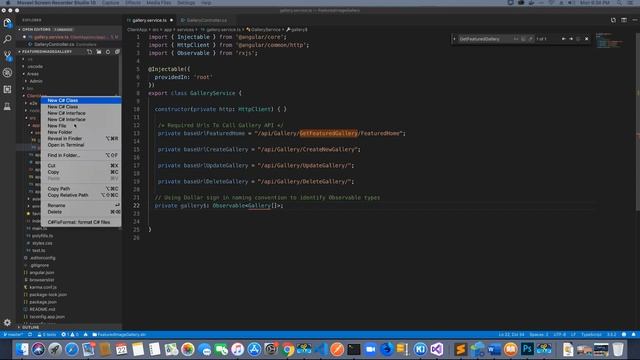640x360 pixels.
Task: Click UTF-8 encoding in status bar
Action: coord(560,335)
